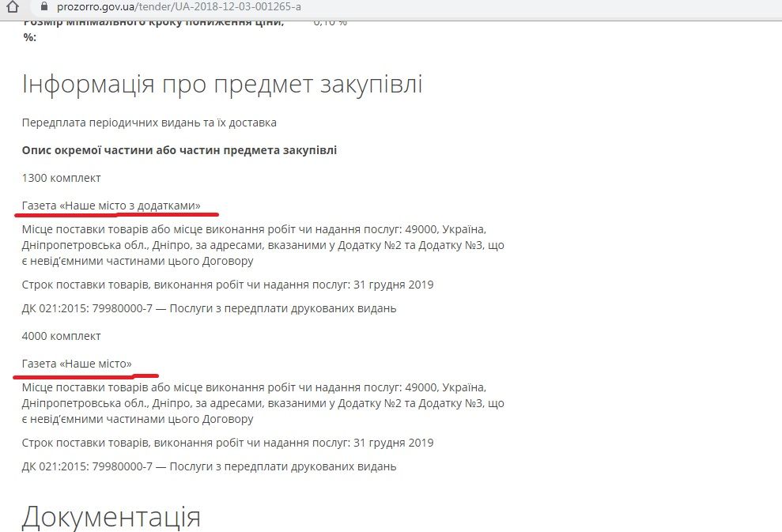Click the '1300 комплект' quantity text
The height and width of the screenshot is (532, 782).
coord(62,178)
